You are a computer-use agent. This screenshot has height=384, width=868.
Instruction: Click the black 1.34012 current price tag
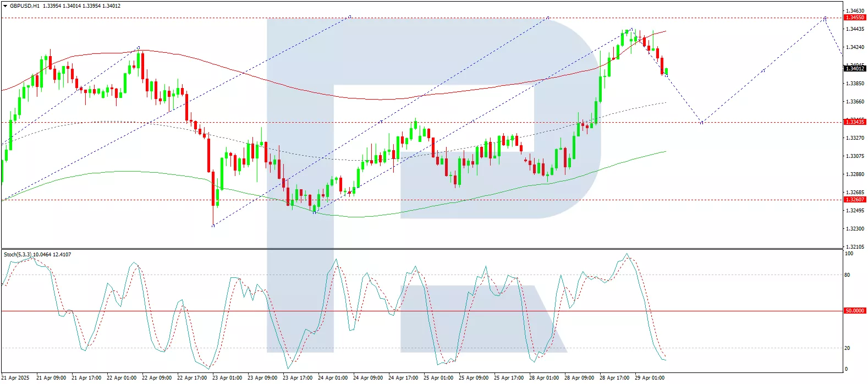(854, 69)
